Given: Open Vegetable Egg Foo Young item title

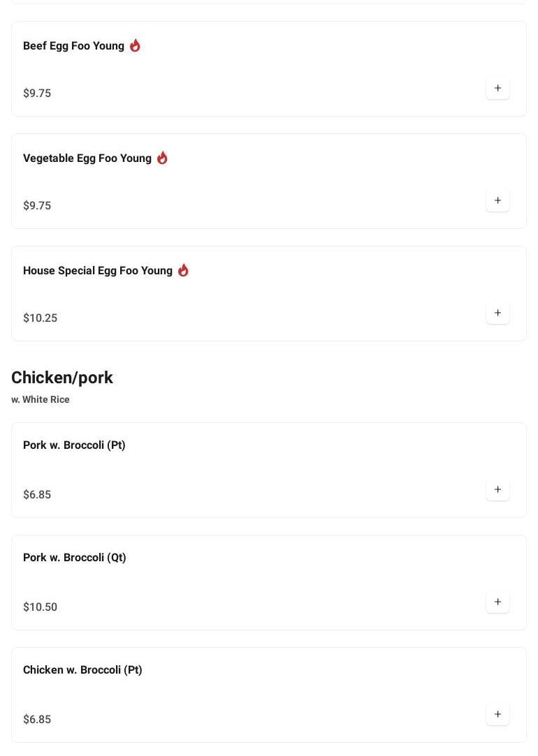Looking at the screenshot, I should tap(87, 158).
